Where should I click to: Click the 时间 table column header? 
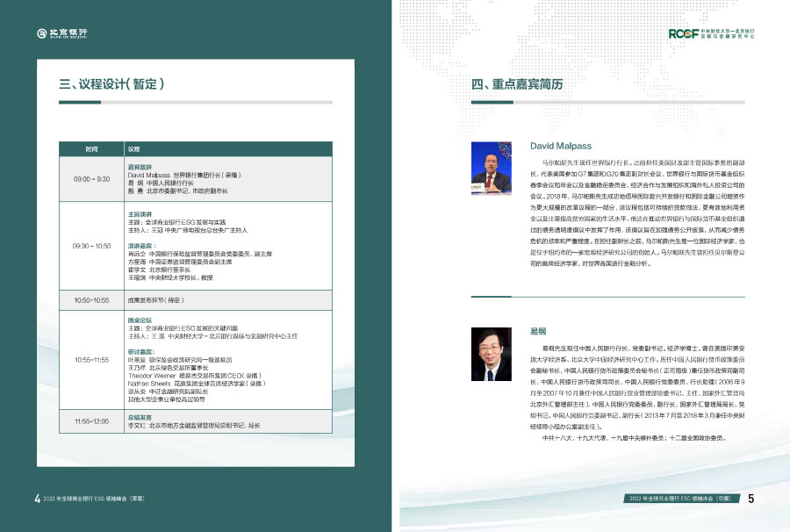[91, 149]
